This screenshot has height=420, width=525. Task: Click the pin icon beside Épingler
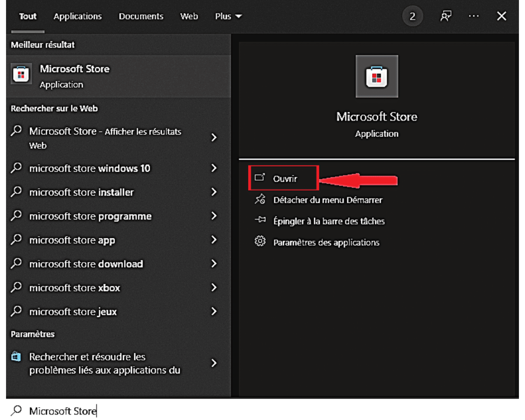pyautogui.click(x=260, y=219)
